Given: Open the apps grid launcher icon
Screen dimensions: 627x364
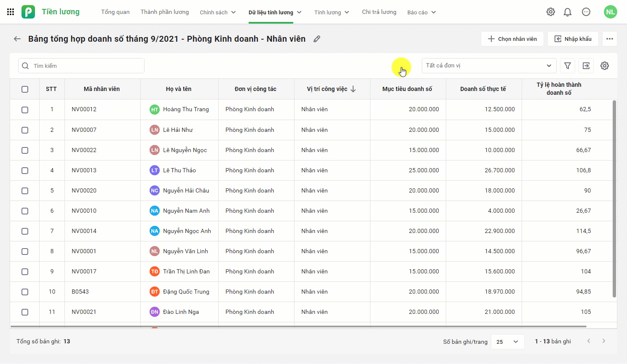Looking at the screenshot, I should [x=11, y=12].
